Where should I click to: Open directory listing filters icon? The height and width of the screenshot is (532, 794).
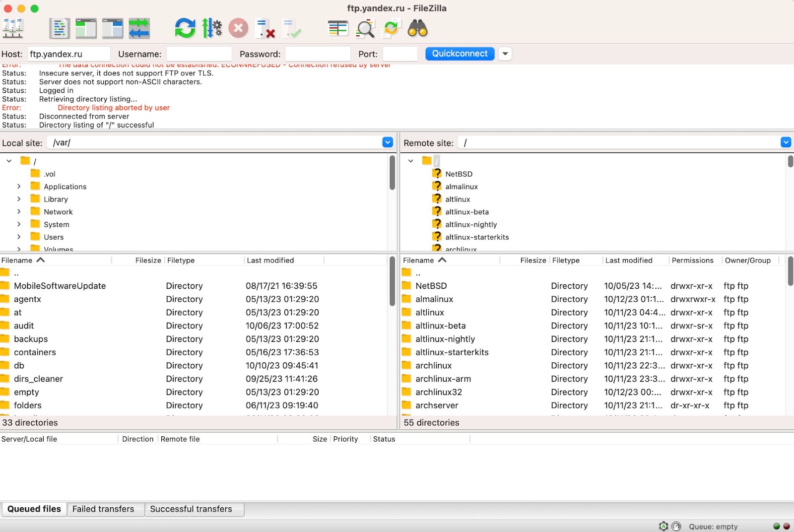coord(338,28)
